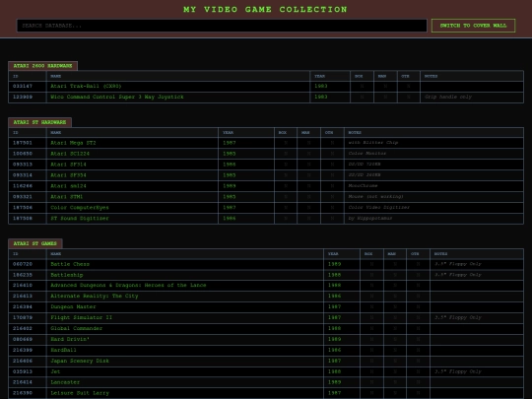Image resolution: width=532 pixels, height=399 pixels.
Task: Click the 'MonoChrome' note
Action: 363,186
